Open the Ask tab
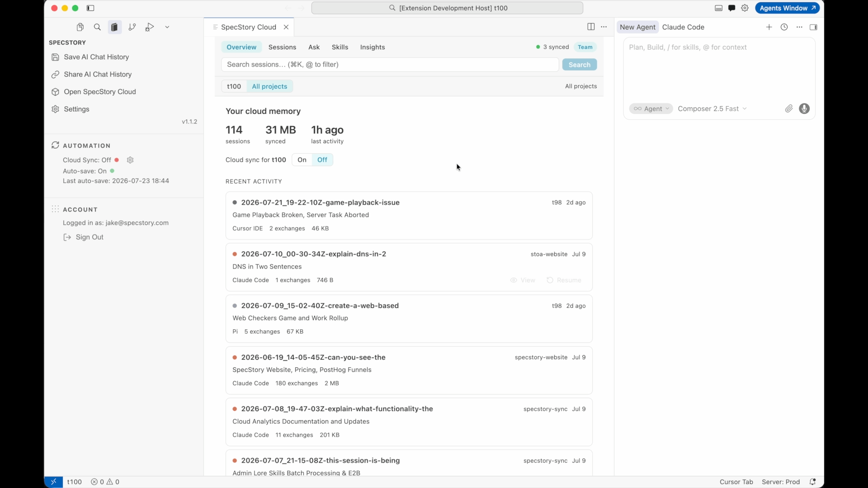Screen dimensions: 868x488 314,47
